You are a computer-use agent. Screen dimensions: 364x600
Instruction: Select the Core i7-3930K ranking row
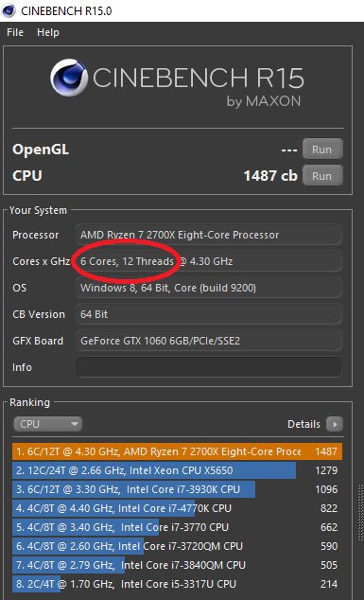(177, 489)
